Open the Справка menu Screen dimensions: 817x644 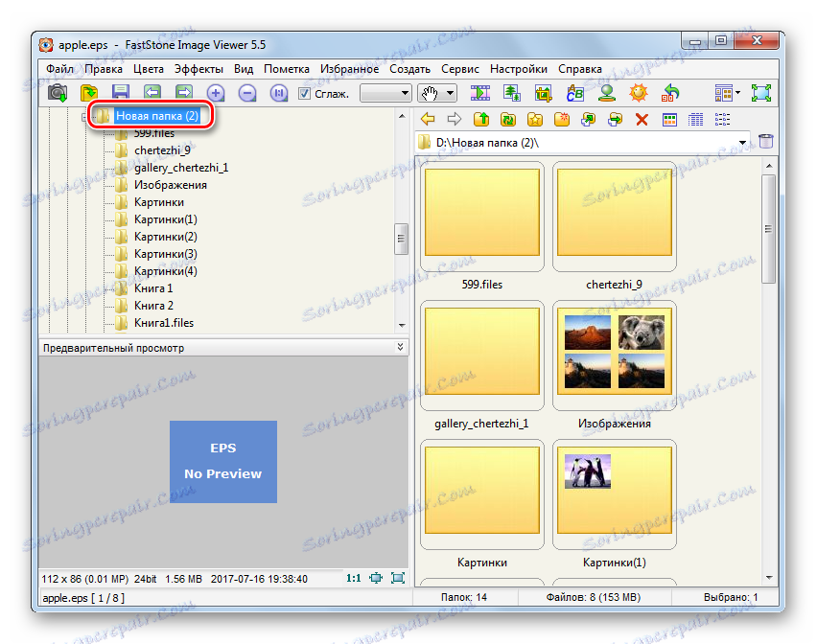(x=580, y=69)
